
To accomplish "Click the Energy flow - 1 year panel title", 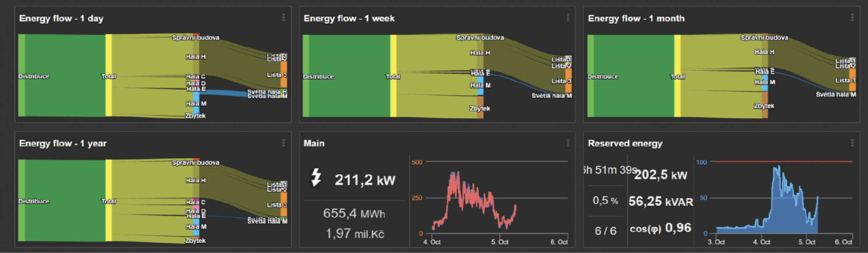I will coord(63,143).
